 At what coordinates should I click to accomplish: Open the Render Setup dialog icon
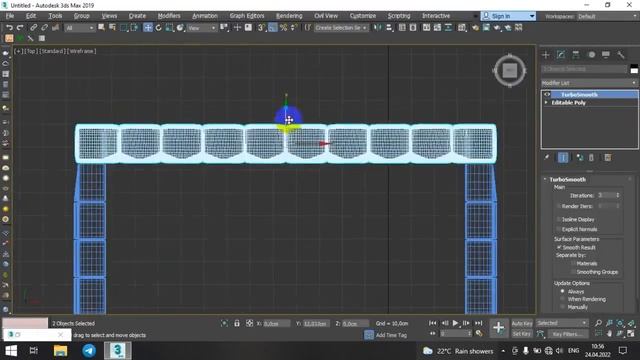476,27
